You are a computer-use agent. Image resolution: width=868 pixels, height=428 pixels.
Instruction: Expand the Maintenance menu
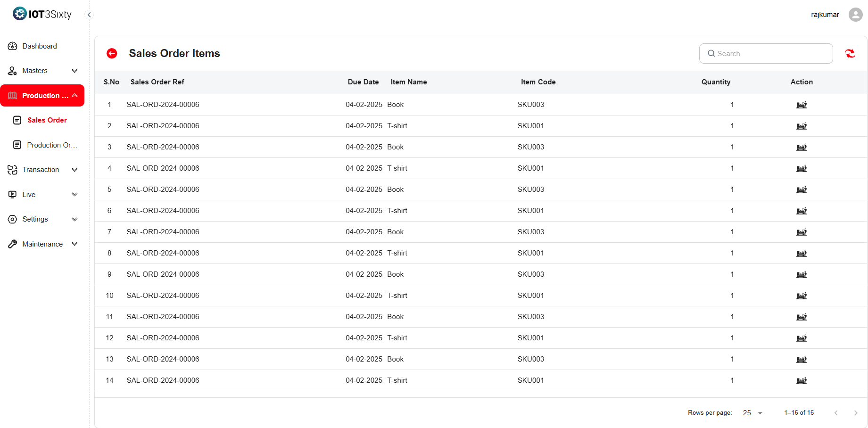[42, 244]
